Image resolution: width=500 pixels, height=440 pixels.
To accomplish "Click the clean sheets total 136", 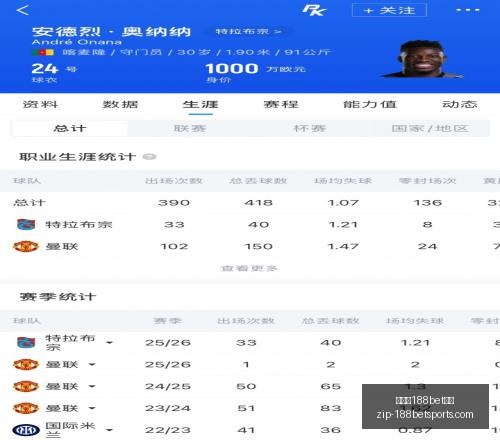I will click(x=428, y=203).
